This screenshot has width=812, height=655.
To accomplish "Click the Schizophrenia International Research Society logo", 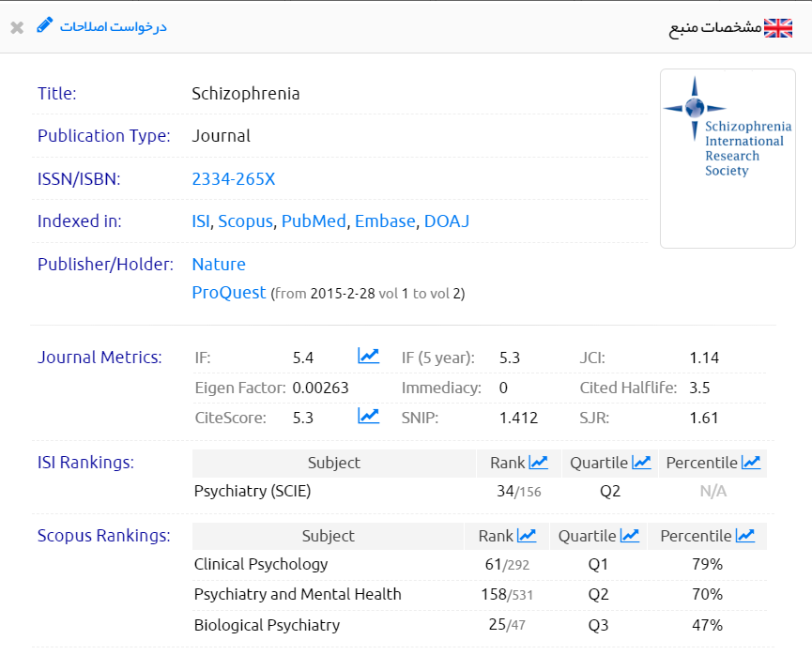I will click(728, 158).
